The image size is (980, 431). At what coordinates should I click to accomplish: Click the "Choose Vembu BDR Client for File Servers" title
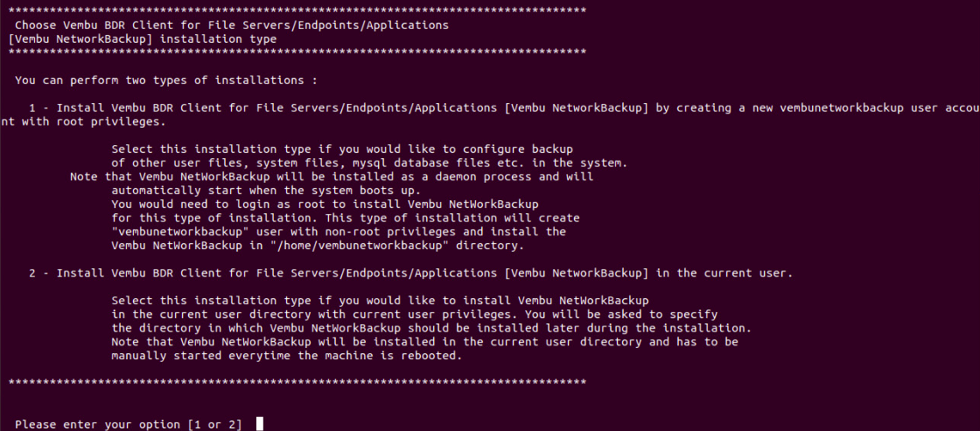(x=232, y=25)
